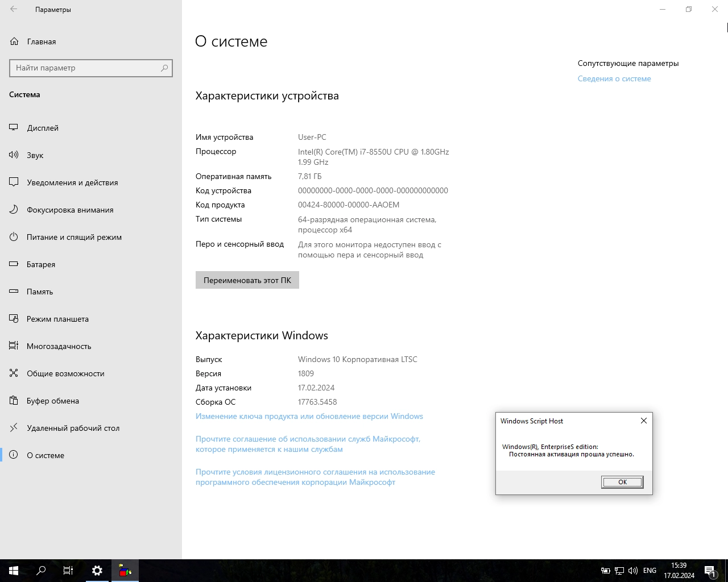Viewport: 728px width, 582px height.
Task: Open the Microsoft services agreement link
Action: [x=308, y=444]
